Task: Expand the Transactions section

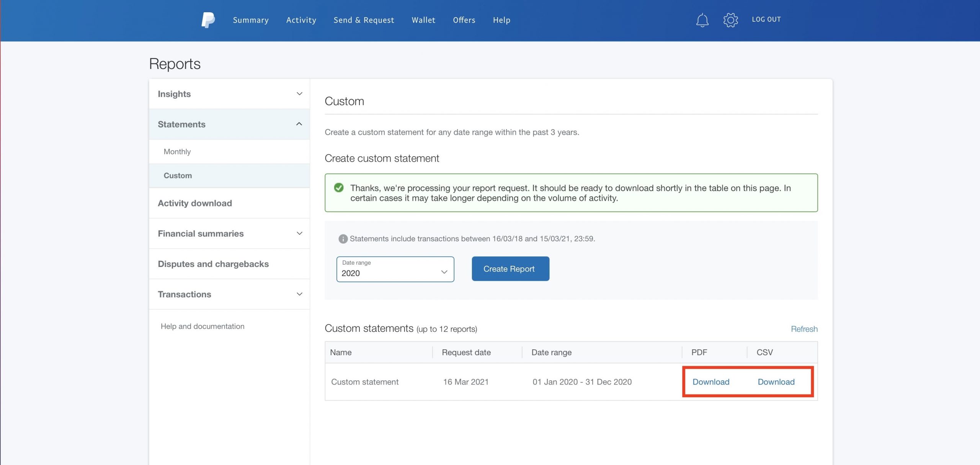Action: point(299,294)
